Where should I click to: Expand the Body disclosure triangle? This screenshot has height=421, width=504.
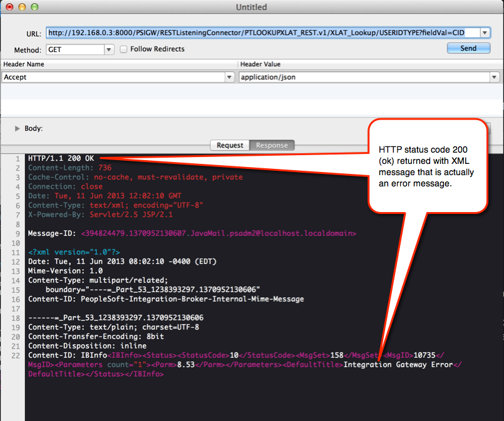17,128
